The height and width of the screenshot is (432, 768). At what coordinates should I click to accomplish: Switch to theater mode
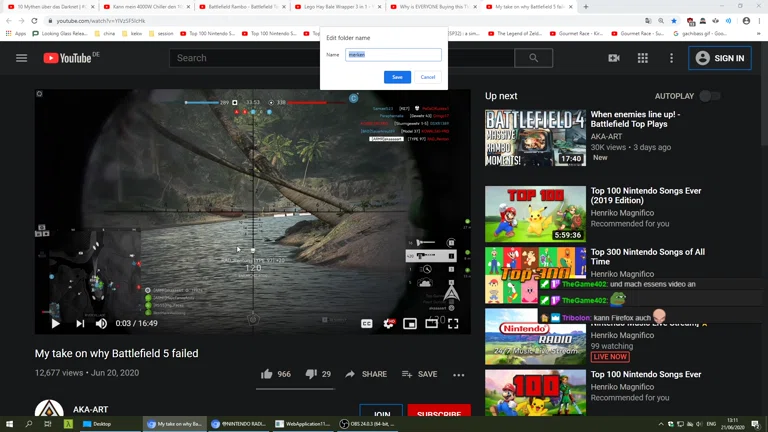[x=432, y=323]
